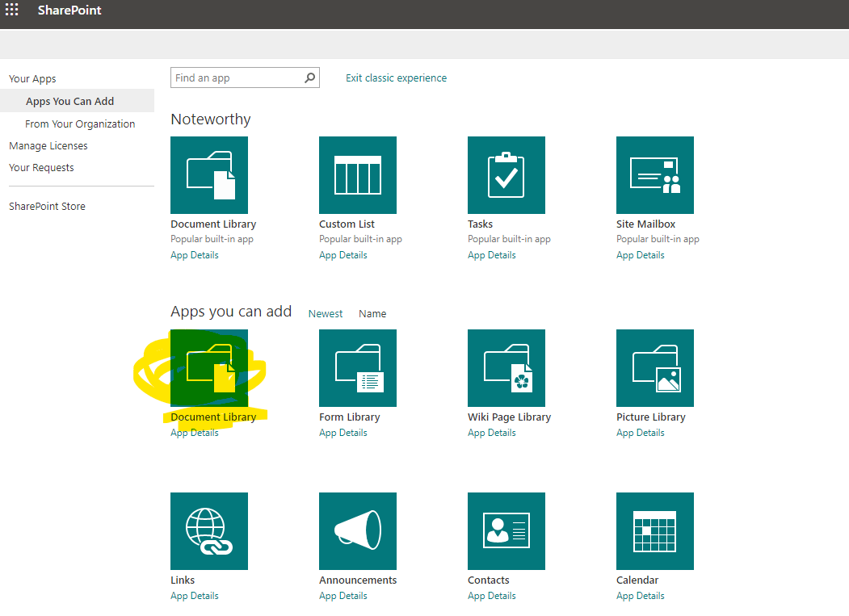Select the Custom List tile icon
Screen dimensions: 849x616
point(357,175)
